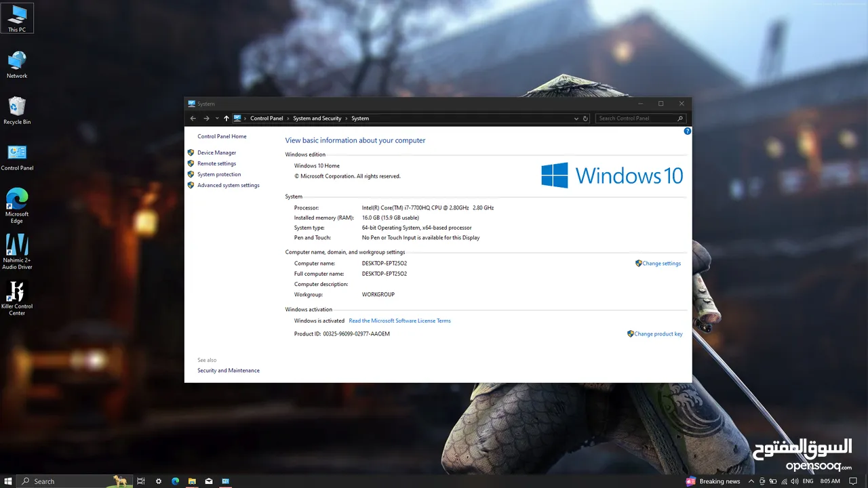Image resolution: width=868 pixels, height=488 pixels.
Task: Expand the address bar history dropdown
Action: coord(576,118)
